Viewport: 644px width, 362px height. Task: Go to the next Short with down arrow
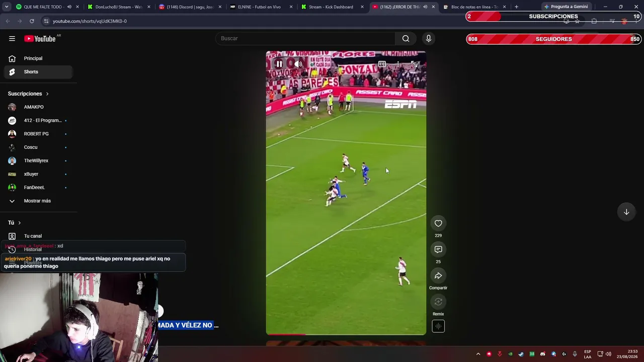626,212
